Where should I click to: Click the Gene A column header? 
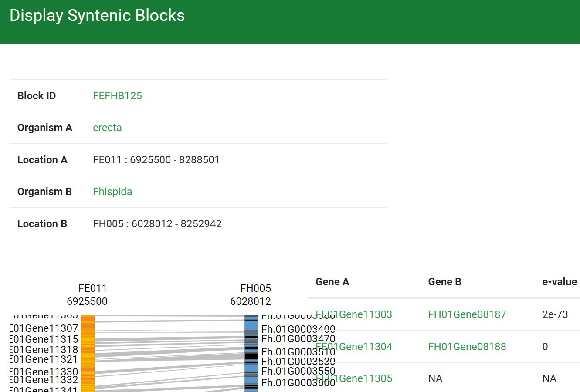pos(332,282)
